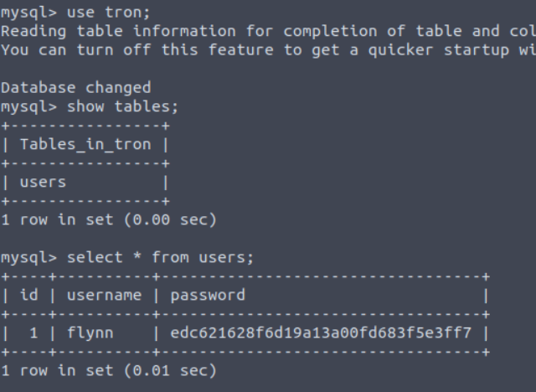
Task: Click the "users" row in tables list
Action: pyautogui.click(x=43, y=182)
